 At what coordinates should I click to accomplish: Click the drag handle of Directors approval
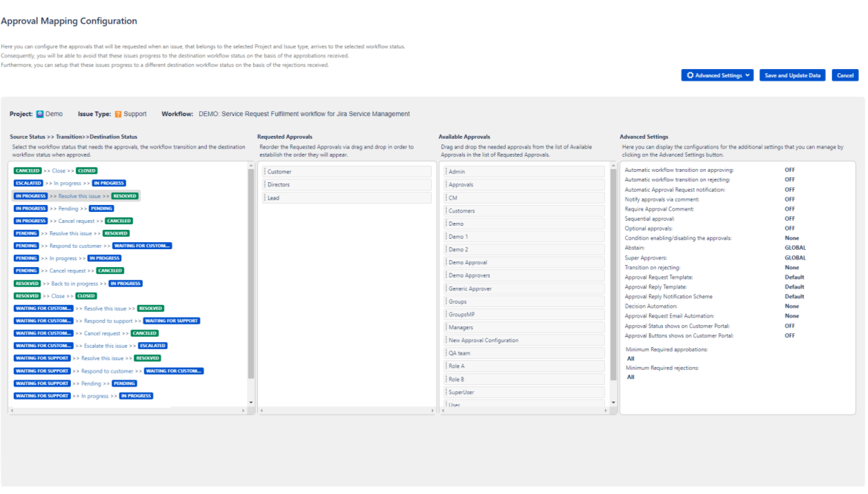[x=265, y=185]
